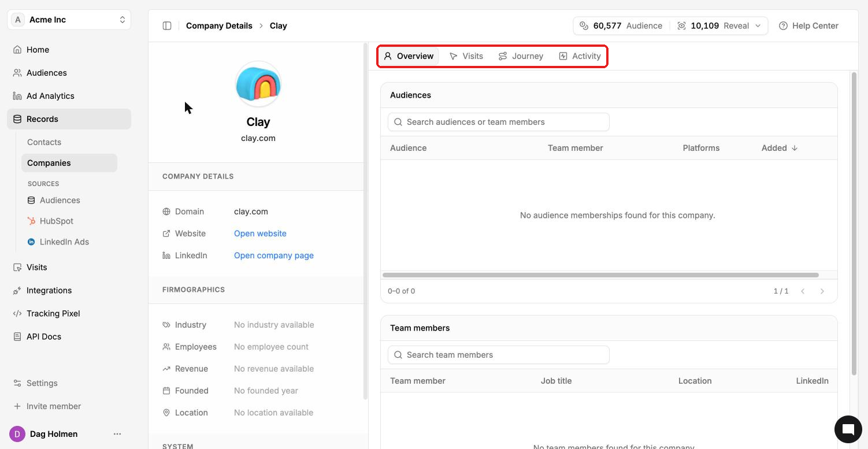The width and height of the screenshot is (868, 449).
Task: Click the Platforms column header
Action: tap(701, 148)
